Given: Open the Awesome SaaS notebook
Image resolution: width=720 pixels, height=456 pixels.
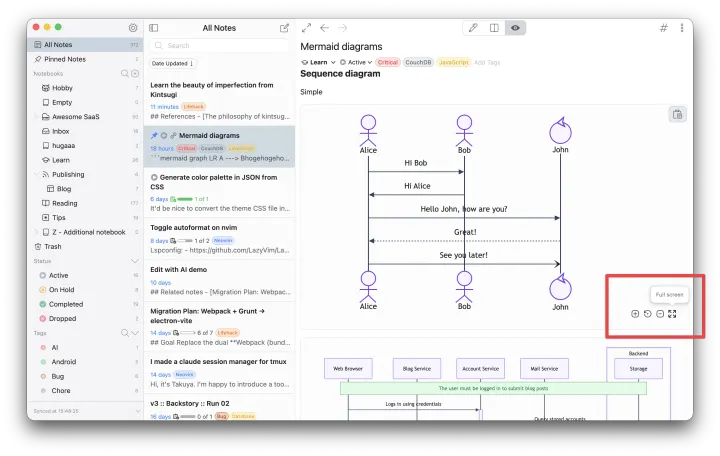Looking at the screenshot, I should [x=85, y=117].
